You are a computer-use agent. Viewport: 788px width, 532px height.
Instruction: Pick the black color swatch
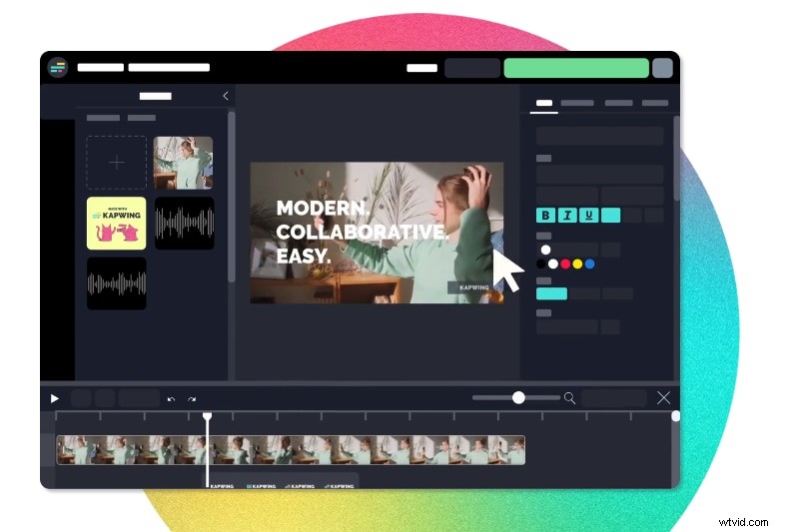pyautogui.click(x=540, y=264)
